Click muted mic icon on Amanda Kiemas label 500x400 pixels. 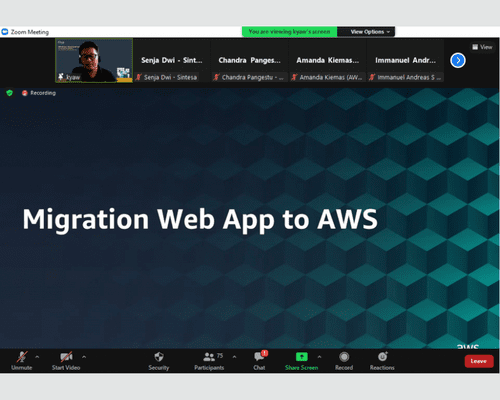point(294,77)
